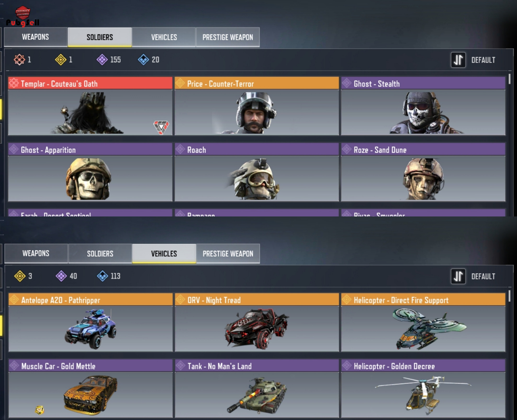Click the red mythic rarity count icon
The height and width of the screenshot is (420, 517).
(x=19, y=60)
